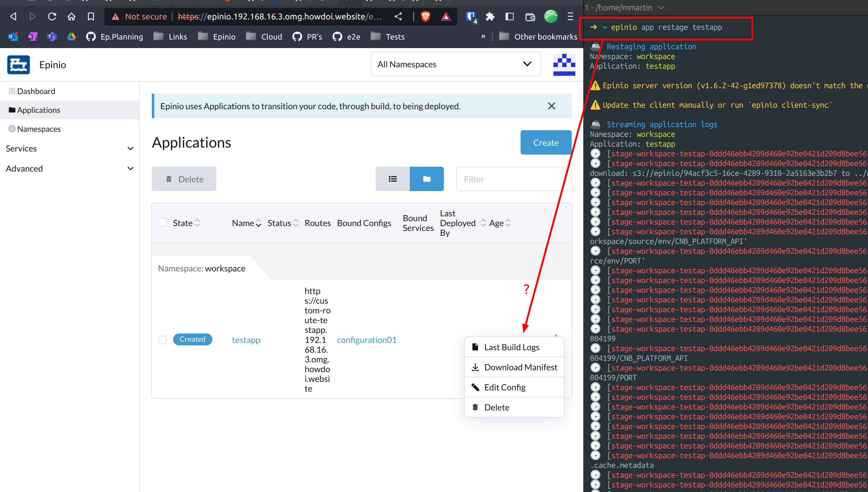Check the select-all checkbox in the table header

[162, 222]
